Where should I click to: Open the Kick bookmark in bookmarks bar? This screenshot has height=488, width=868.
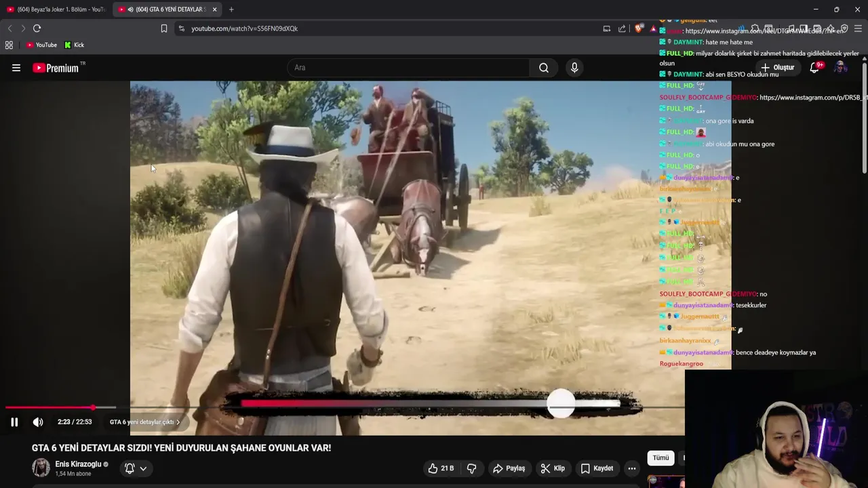tap(75, 45)
